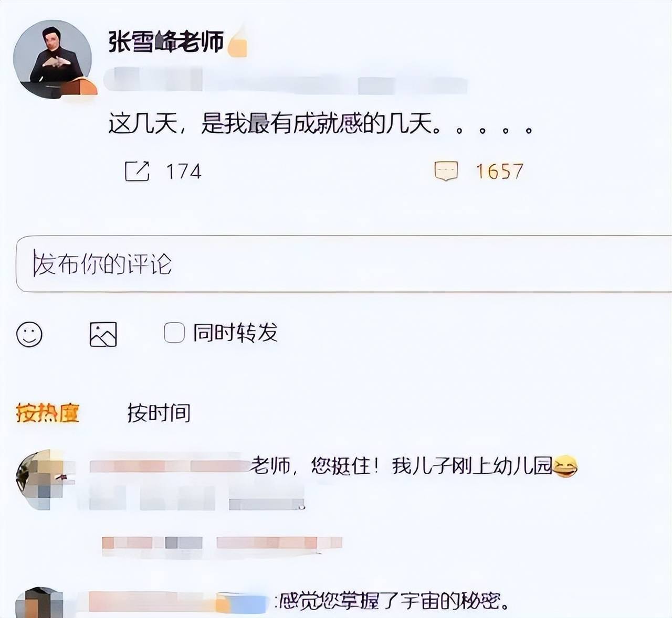Click the comment 老师，您挺住！我儿子刚上幼儿园
This screenshot has width=672, height=618.
401,466
